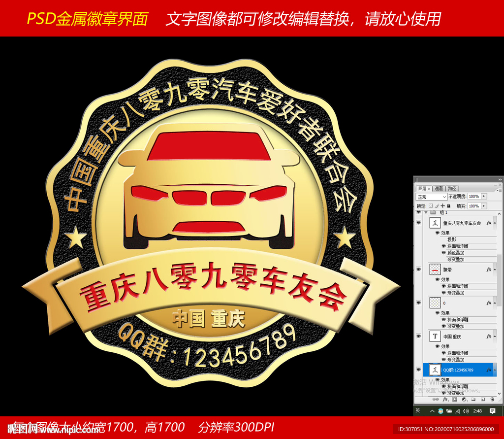This screenshot has height=439, width=504.
Task: Click the fx badge on the layer named 0
Action: pos(489,303)
